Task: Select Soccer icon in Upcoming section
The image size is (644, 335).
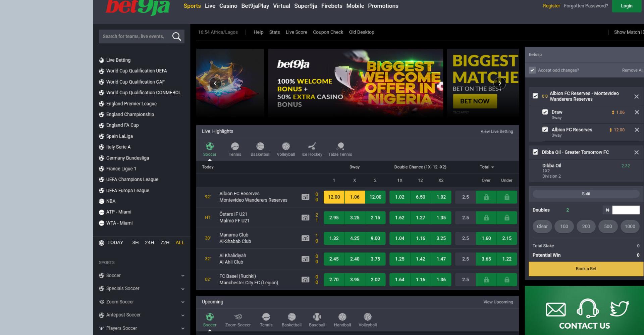Action: 210,317
